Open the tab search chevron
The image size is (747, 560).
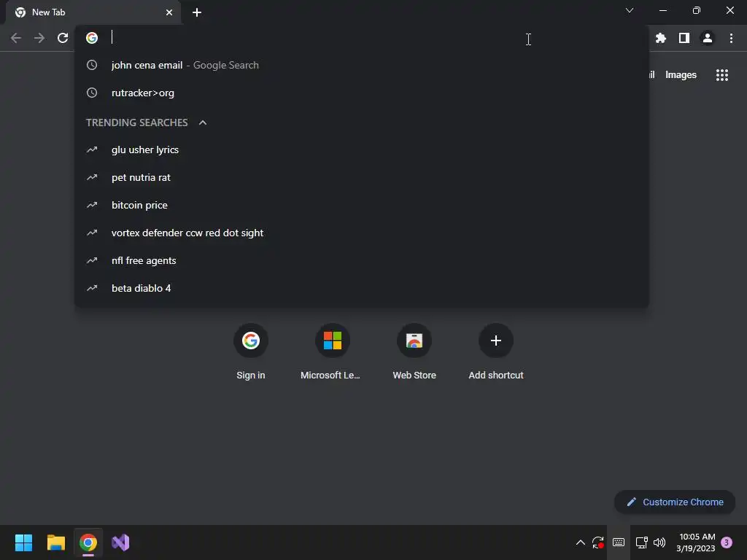[x=630, y=10]
